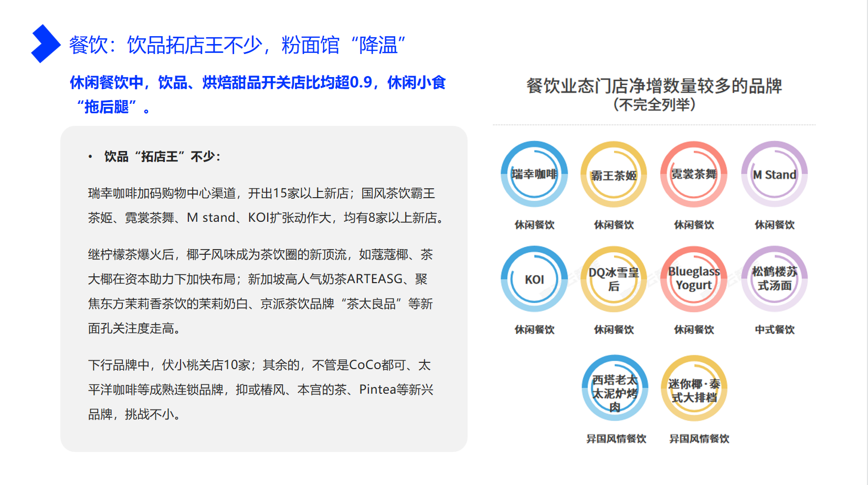Select the 迷你椰·泰式大排档 brand circle
Viewport: 868px width, 485px height.
(x=694, y=388)
